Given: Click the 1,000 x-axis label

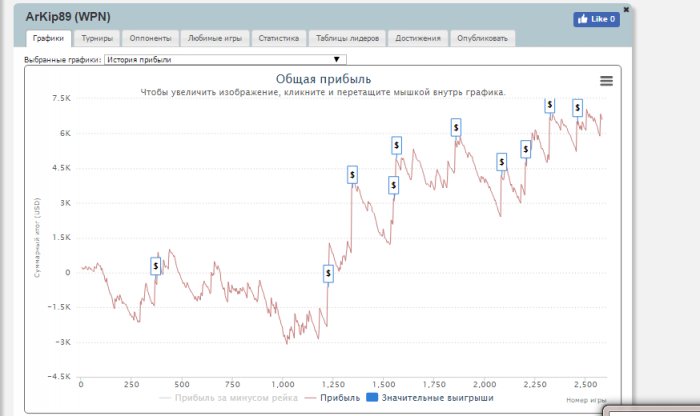Looking at the screenshot, I should tap(283, 384).
